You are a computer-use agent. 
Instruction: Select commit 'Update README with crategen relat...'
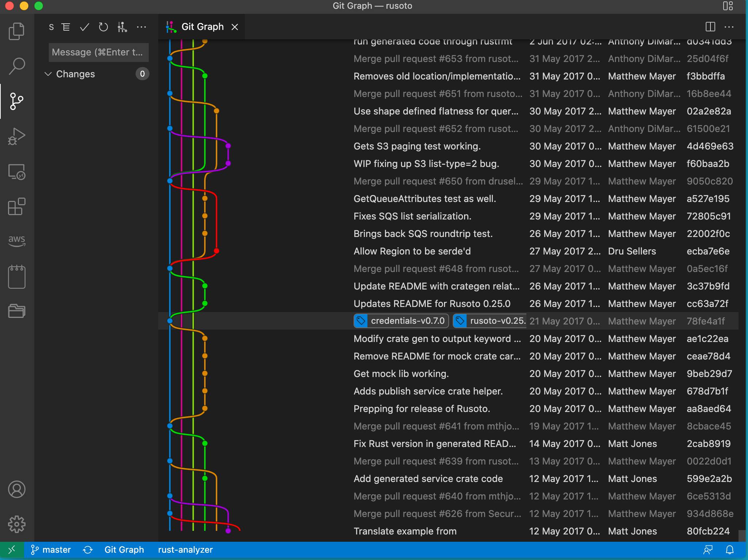point(436,286)
